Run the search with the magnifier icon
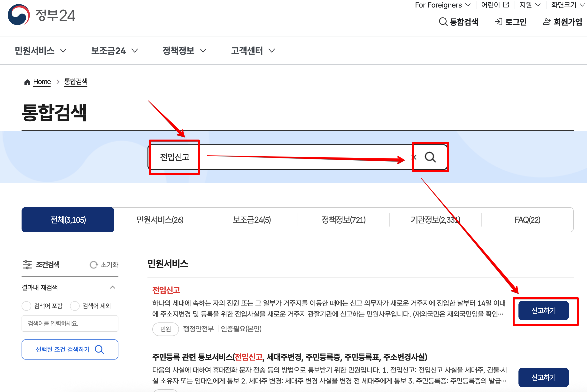This screenshot has width=587, height=392. click(430, 157)
